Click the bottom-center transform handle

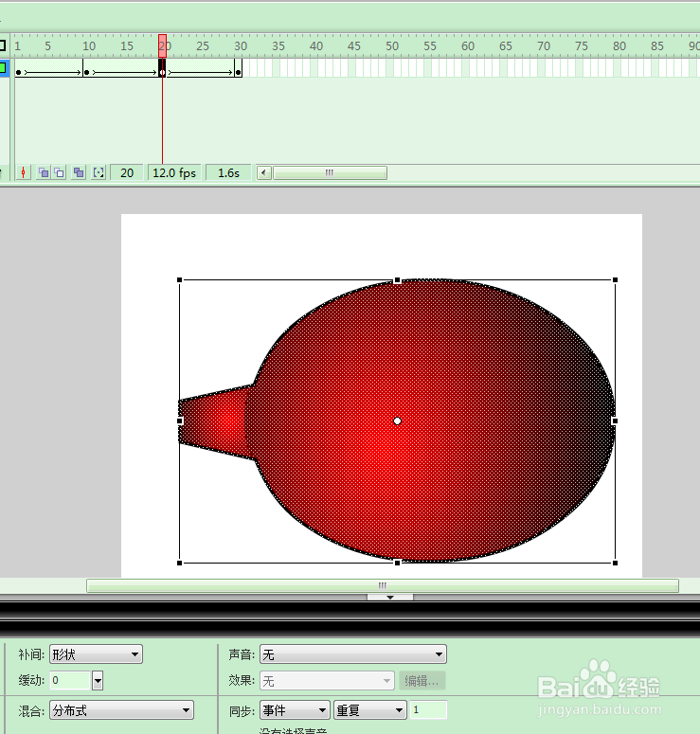click(x=397, y=563)
